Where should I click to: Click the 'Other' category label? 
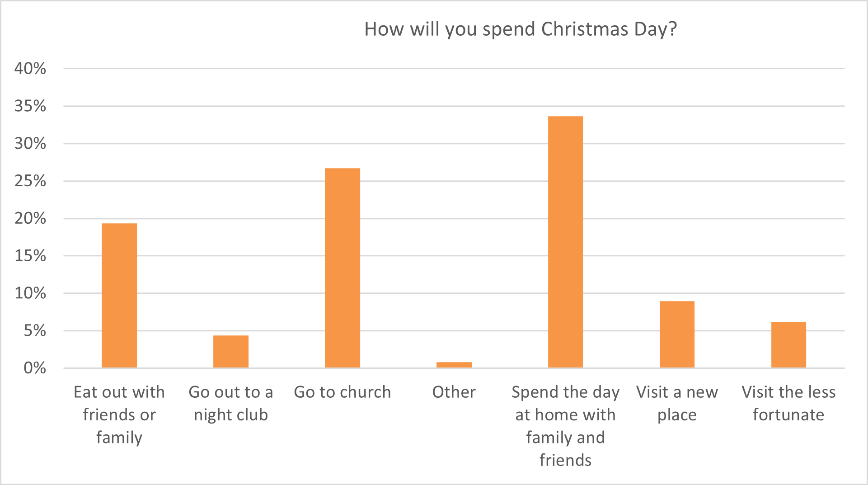[454, 392]
